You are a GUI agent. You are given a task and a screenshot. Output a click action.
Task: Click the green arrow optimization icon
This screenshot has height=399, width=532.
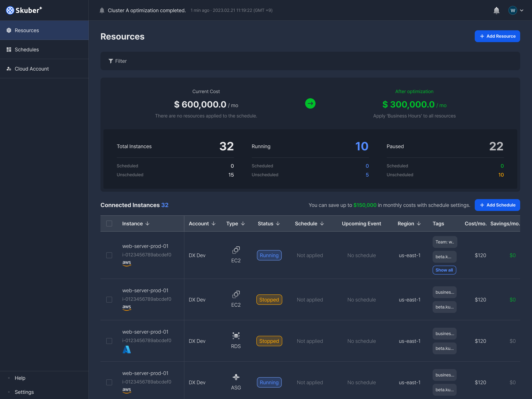310,104
